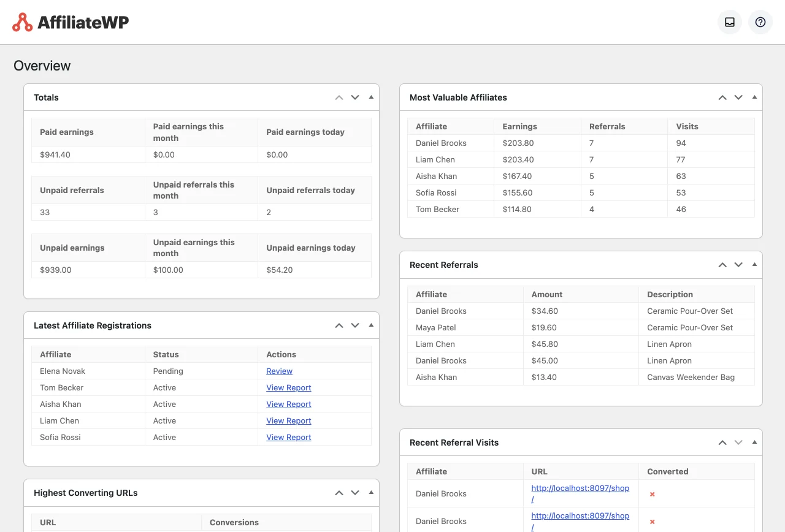Viewport: 785px width, 532px height.
Task: Click referral amount $34.60
Action: click(545, 311)
